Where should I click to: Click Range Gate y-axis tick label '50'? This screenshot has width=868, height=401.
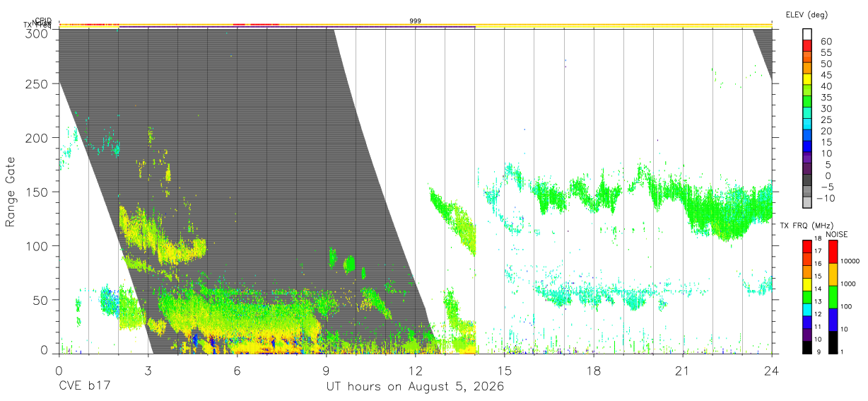point(40,299)
